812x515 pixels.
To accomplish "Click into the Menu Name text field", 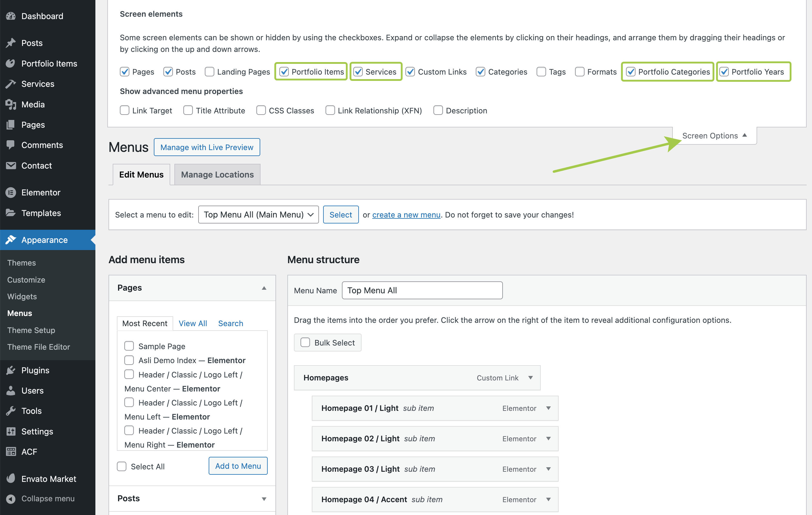I will [422, 290].
